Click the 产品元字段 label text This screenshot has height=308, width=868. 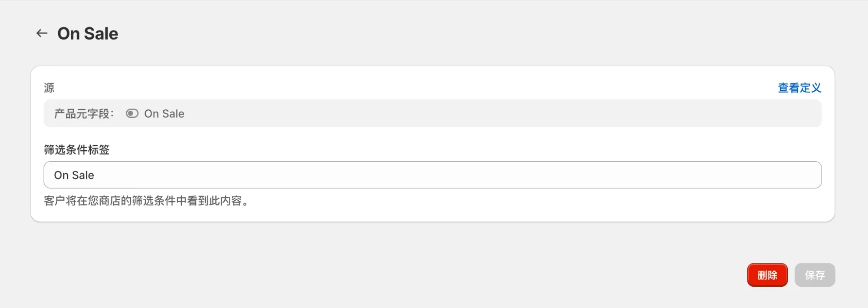click(82, 114)
